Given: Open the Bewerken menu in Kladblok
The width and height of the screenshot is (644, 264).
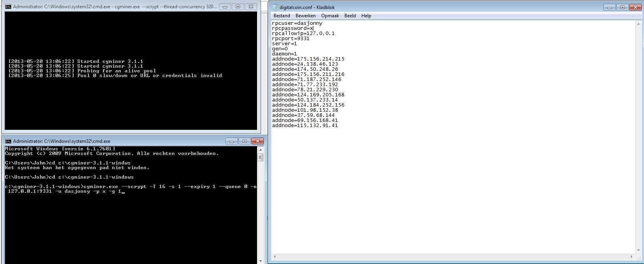Looking at the screenshot, I should pyautogui.click(x=305, y=16).
